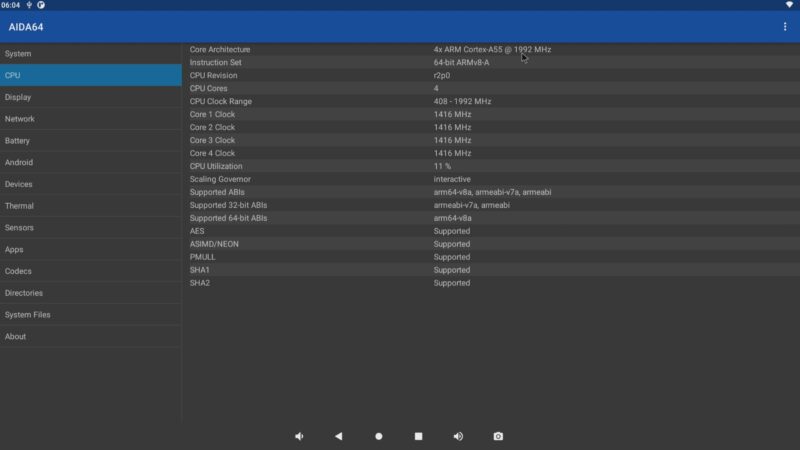Select the Instruction Set row label
The width and height of the screenshot is (800, 450).
point(216,62)
